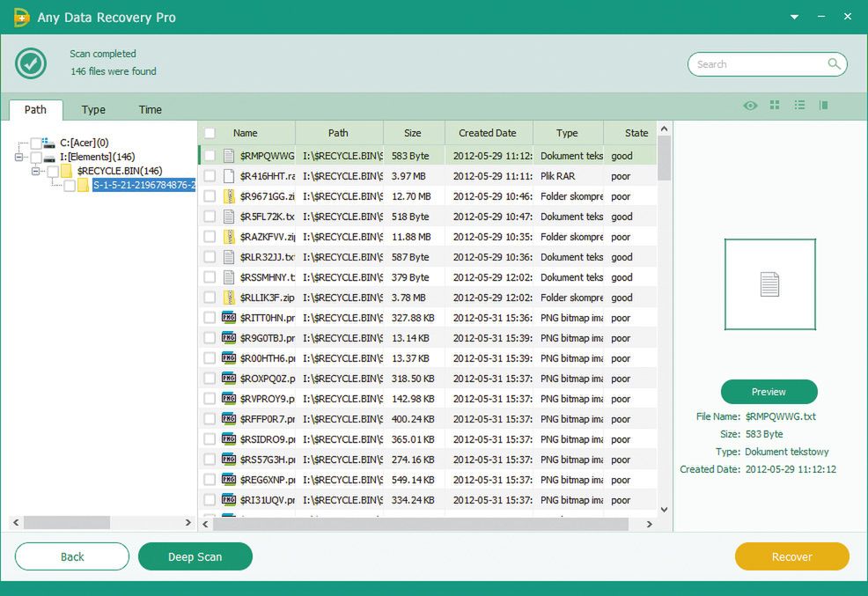This screenshot has width=868, height=596.
Task: Click the $R9671GG zip archive icon
Action: click(229, 196)
